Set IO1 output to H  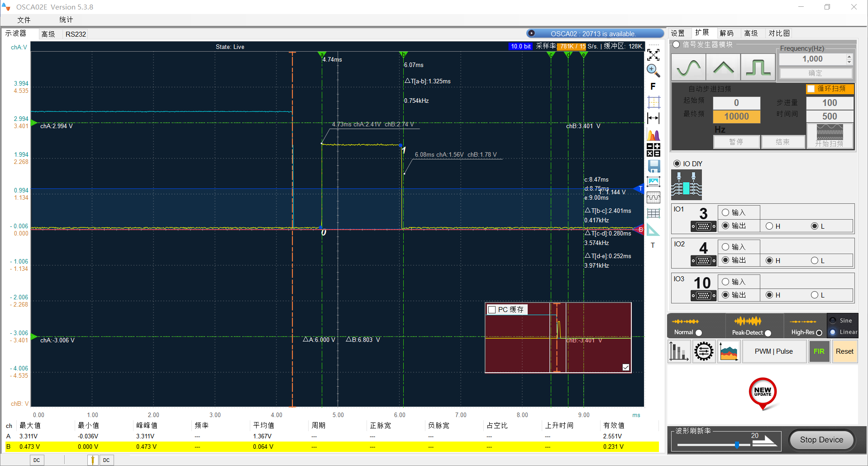coord(769,226)
